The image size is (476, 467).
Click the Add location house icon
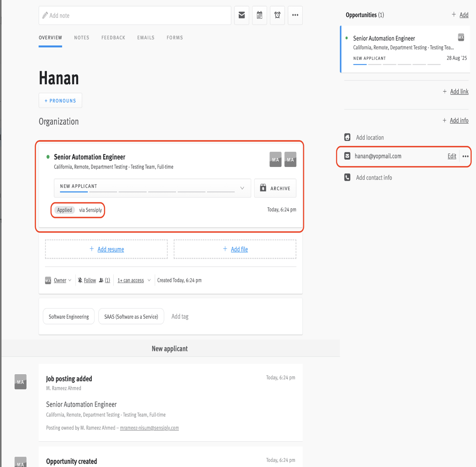[x=347, y=137]
